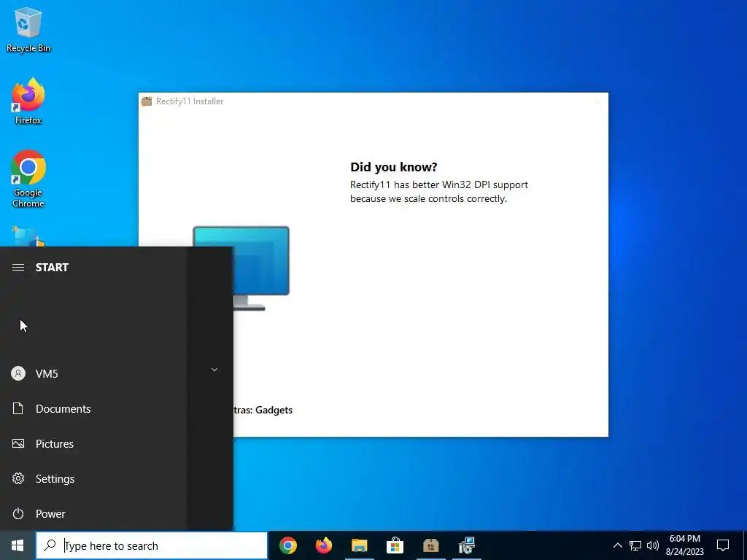Click the gear icon beside Settings
The width and height of the screenshot is (747, 560).
18,478
